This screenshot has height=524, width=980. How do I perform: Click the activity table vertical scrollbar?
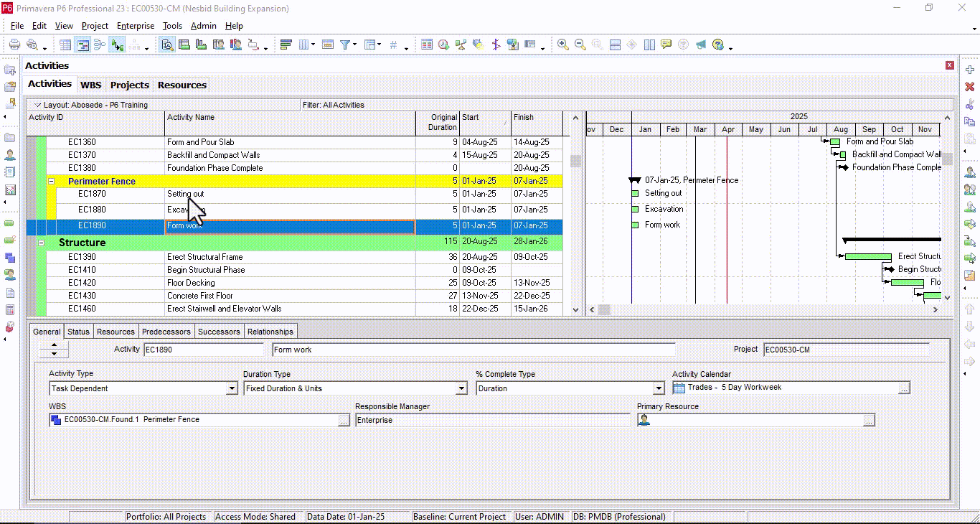point(575,212)
